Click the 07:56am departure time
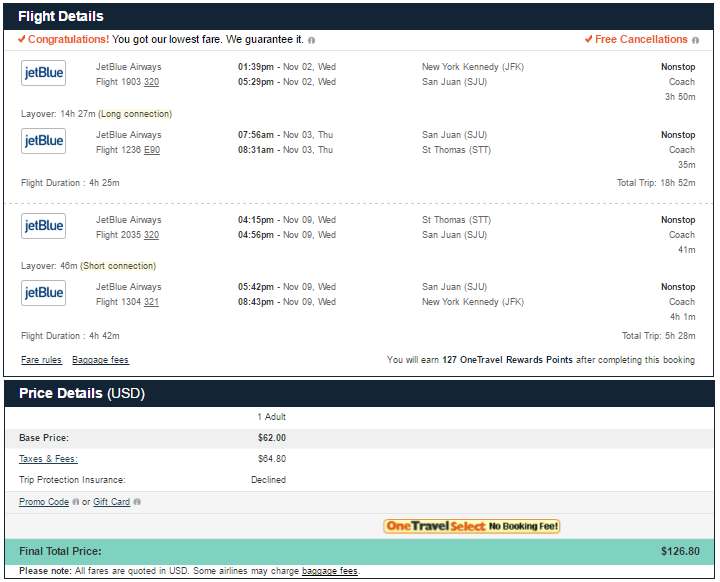Image resolution: width=720 pixels, height=582 pixels. pyautogui.click(x=255, y=135)
